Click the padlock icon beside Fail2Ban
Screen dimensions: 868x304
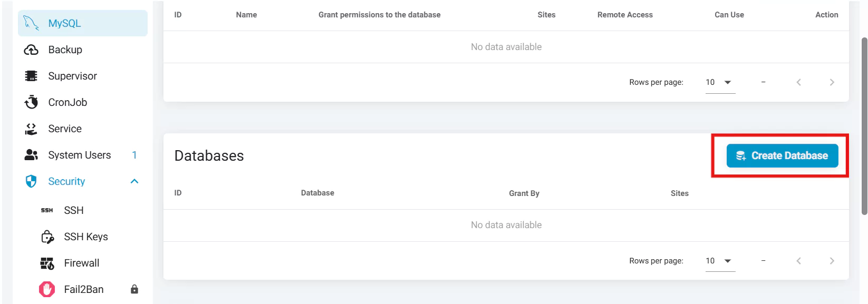click(x=134, y=289)
